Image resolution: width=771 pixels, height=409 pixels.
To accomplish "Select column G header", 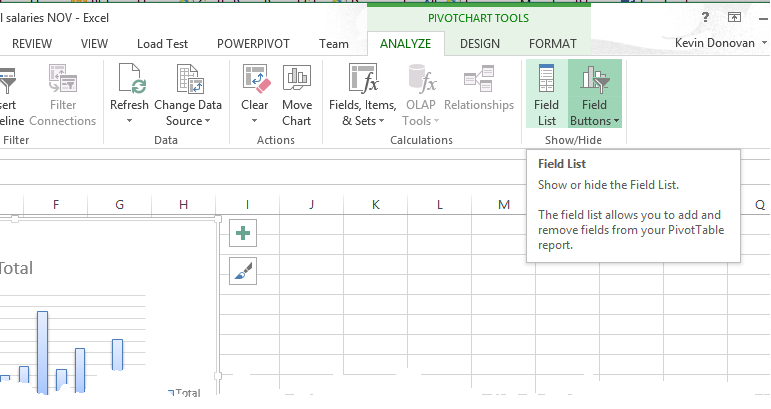I will (119, 204).
